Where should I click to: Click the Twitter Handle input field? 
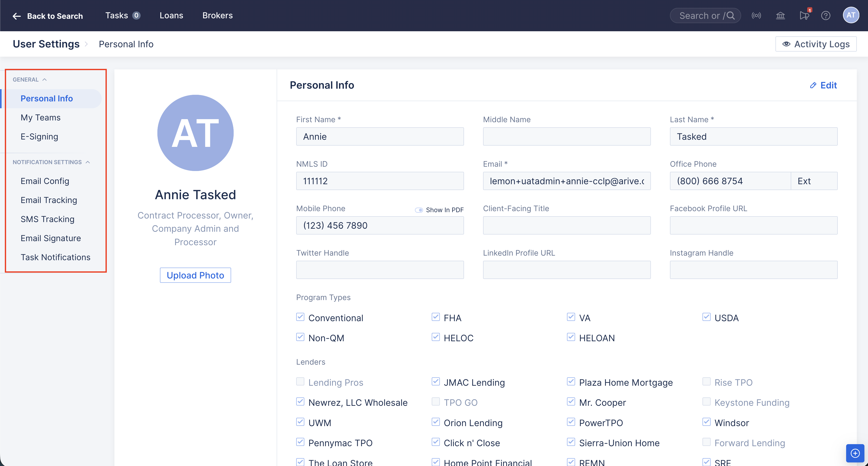(380, 270)
